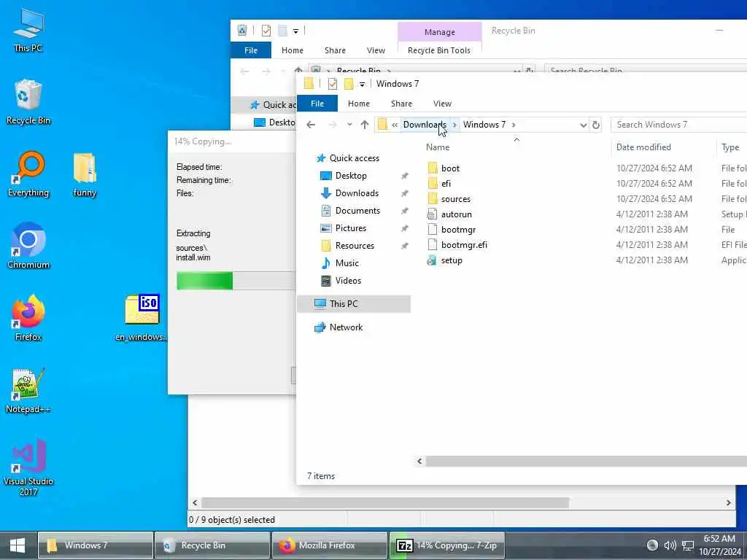Select Music in navigation pane

347,262
